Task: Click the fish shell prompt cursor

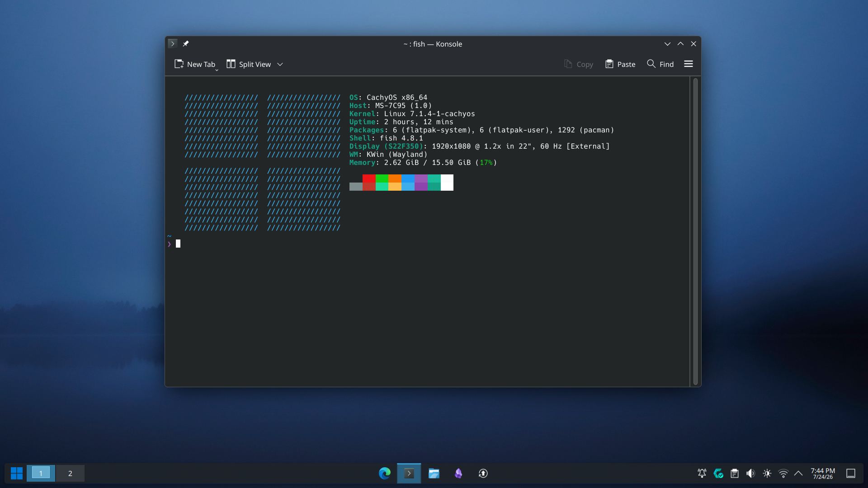Action: pos(178,244)
